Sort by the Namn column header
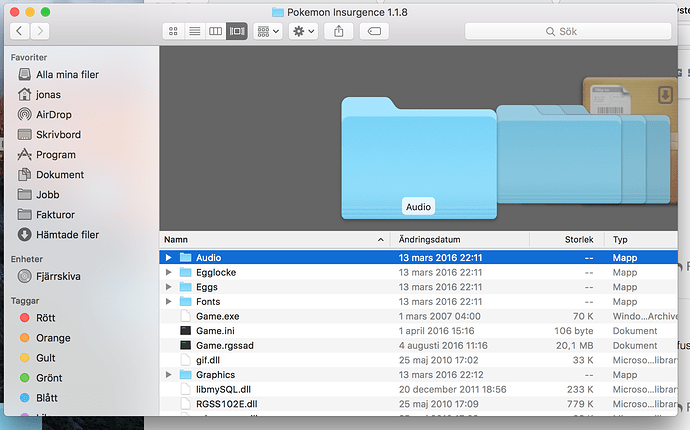The height and width of the screenshot is (430, 690). click(275, 239)
